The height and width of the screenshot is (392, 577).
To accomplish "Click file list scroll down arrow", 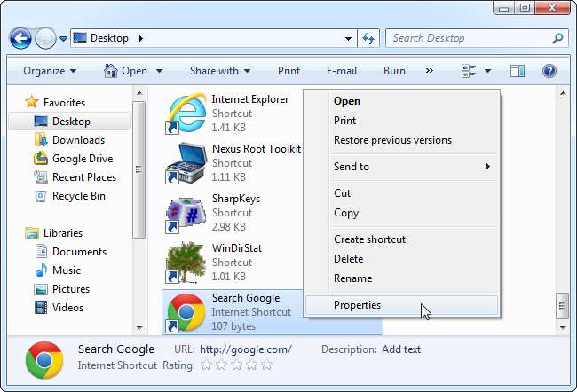I will 563,327.
